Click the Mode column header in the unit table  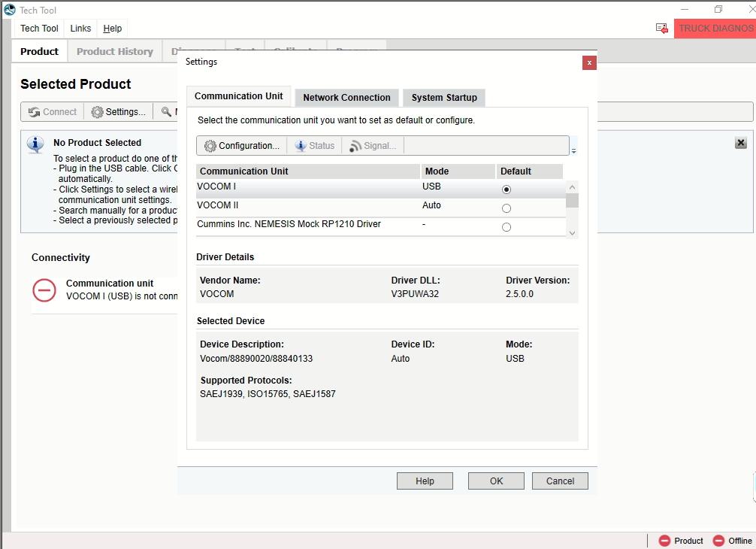pos(458,171)
